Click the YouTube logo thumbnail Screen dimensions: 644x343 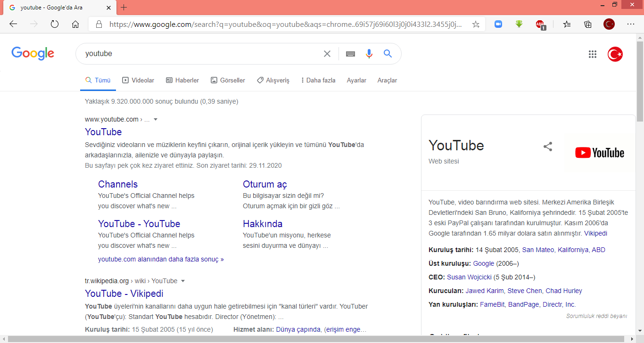click(x=600, y=153)
